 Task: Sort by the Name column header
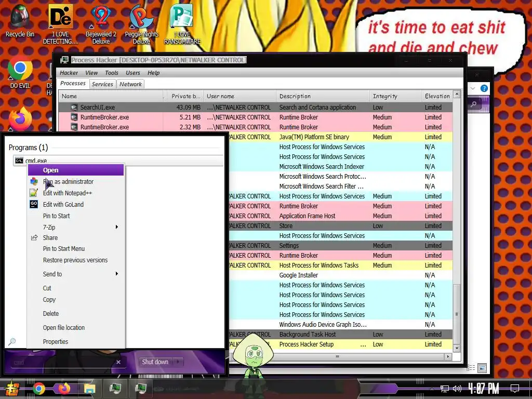tap(111, 96)
